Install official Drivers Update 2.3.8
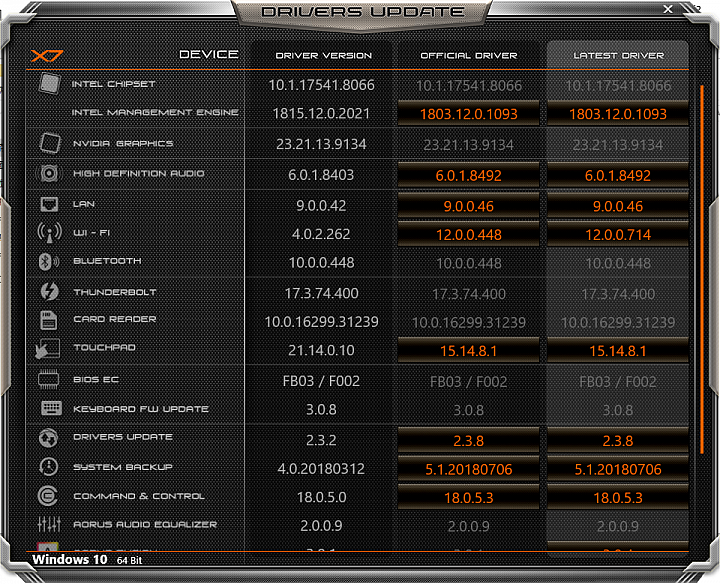 (x=468, y=440)
